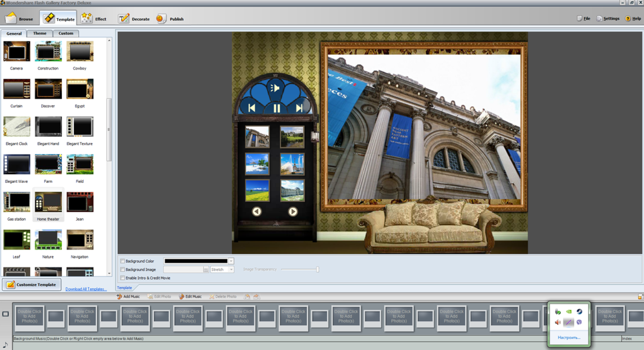
Task: Open the Settings menu
Action: 608,19
